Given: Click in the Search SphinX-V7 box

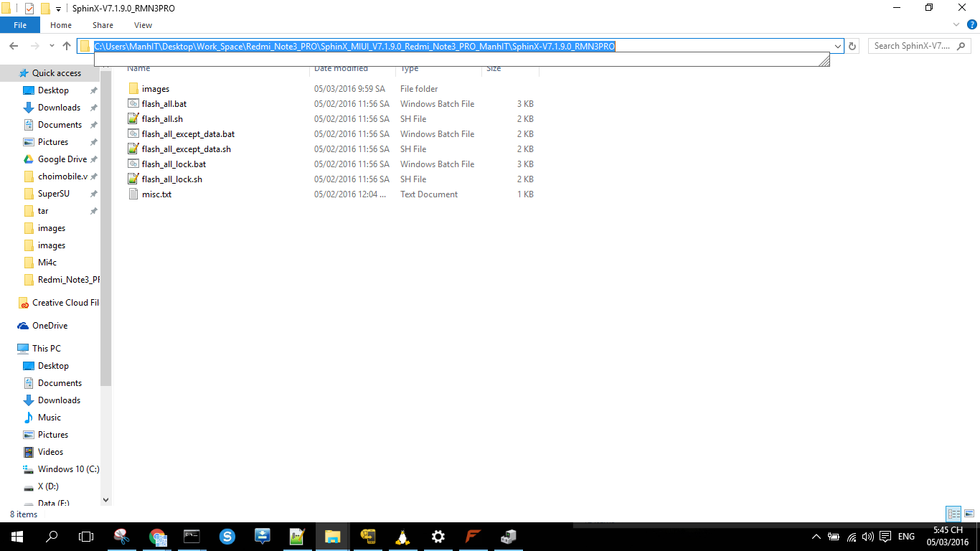Looking at the screenshot, I should (911, 46).
